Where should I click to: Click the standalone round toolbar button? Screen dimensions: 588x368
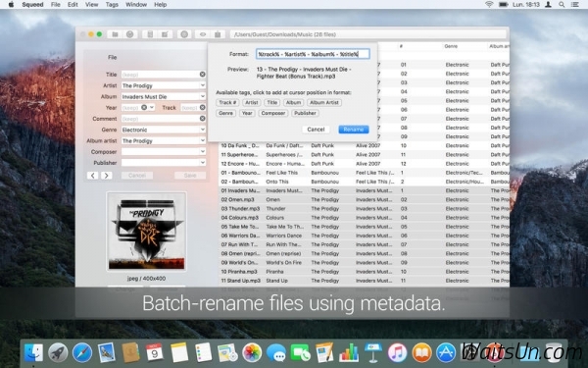click(184, 34)
